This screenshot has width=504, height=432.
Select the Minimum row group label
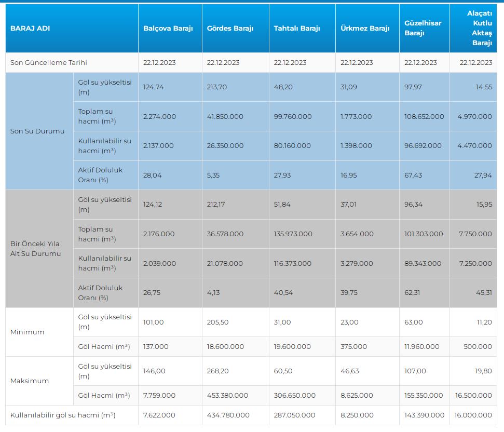[27, 332]
